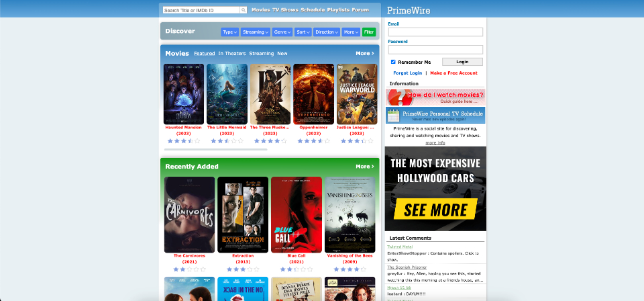This screenshot has height=301, width=644.
Task: Click the PrimeWire Personal TV Schedule banner
Action: pos(435,115)
